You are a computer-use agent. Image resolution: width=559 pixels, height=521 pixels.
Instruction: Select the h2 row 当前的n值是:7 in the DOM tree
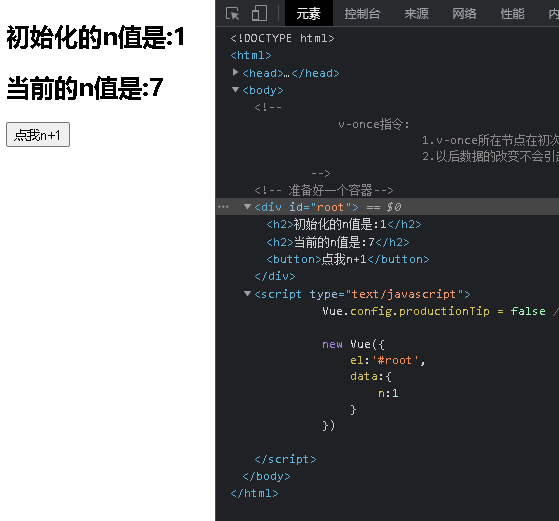click(338, 242)
